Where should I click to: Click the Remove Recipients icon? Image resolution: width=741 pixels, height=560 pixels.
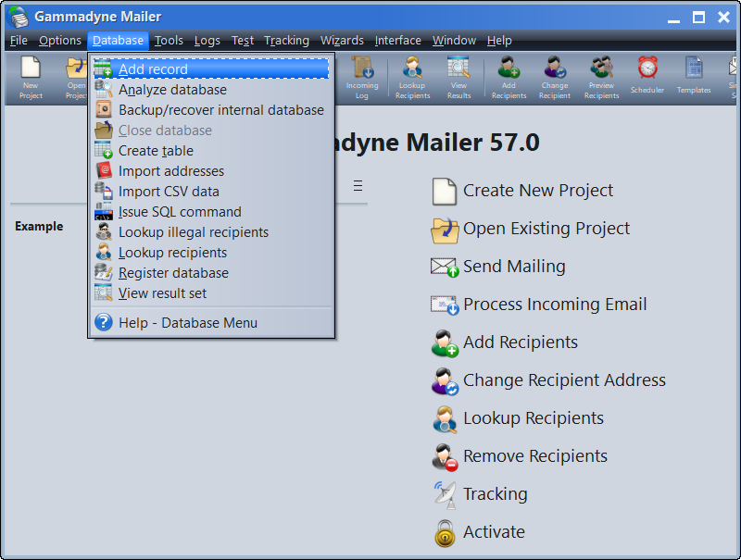(445, 457)
